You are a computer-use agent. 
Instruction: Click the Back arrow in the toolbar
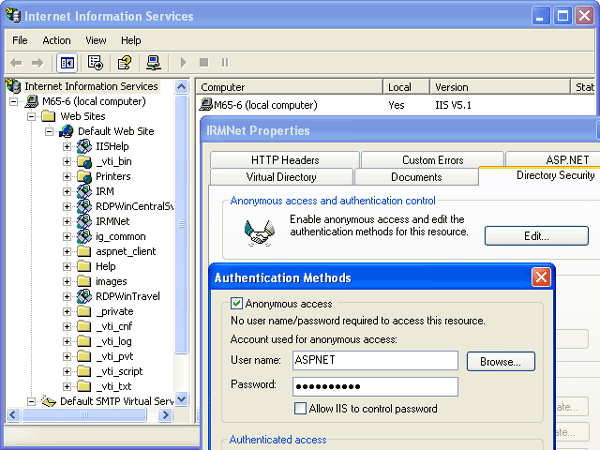(16, 63)
